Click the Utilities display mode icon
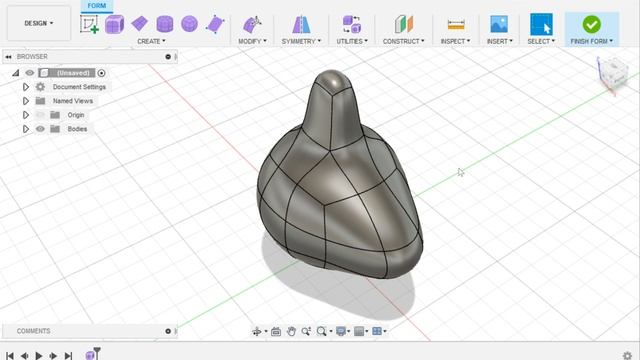Viewport: 640px width, 360px height. click(x=351, y=24)
